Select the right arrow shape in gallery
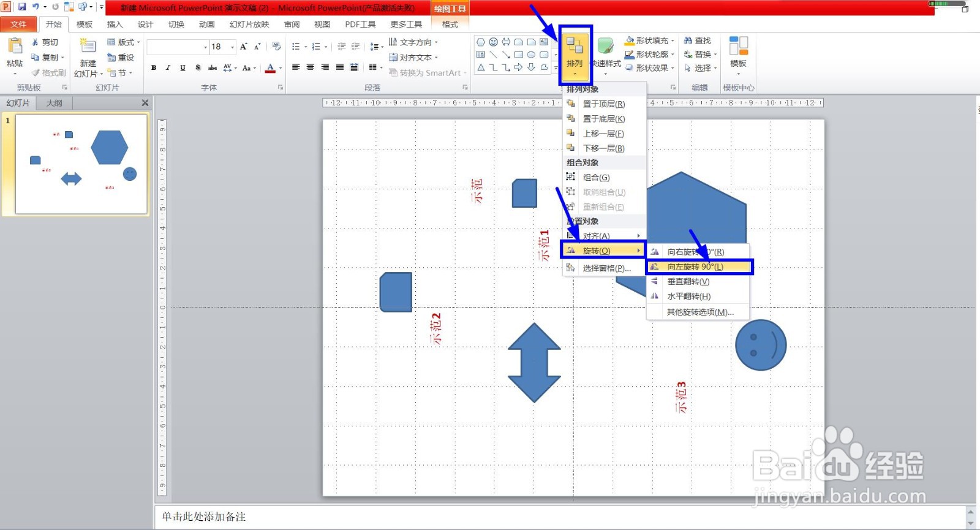The image size is (980, 530). pos(519,67)
